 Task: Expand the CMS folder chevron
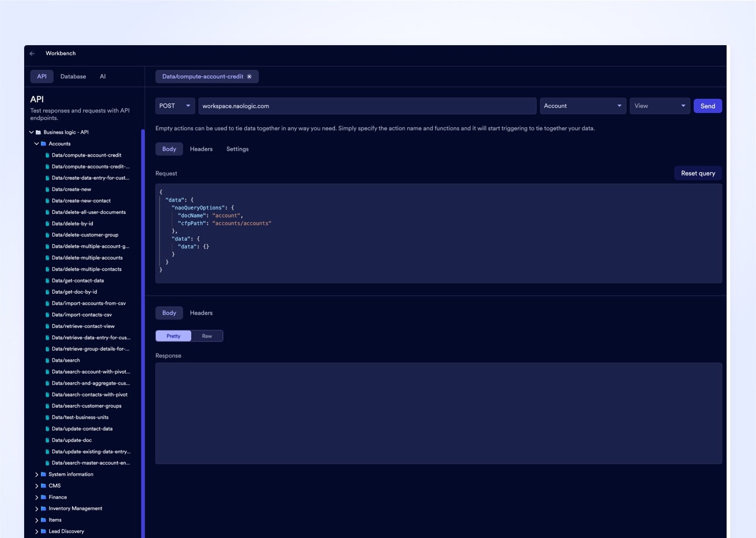pos(36,486)
